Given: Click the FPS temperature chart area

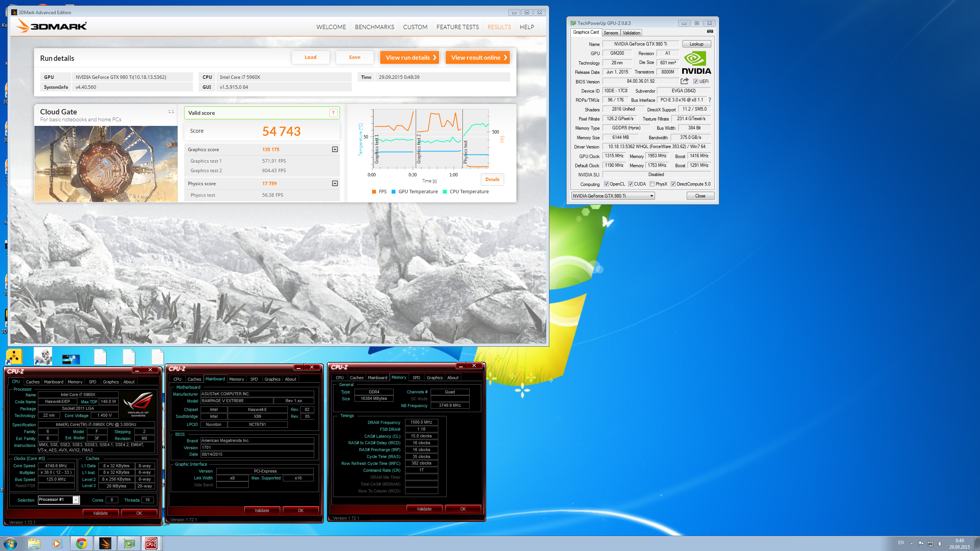Looking at the screenshot, I should (430, 139).
